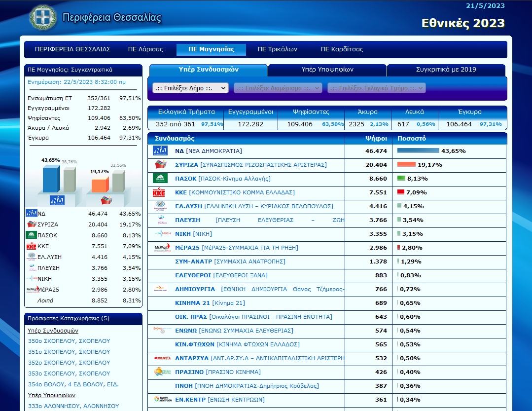Switch to ΠΕ Λάρισας
532x411 pixels.
(145, 49)
